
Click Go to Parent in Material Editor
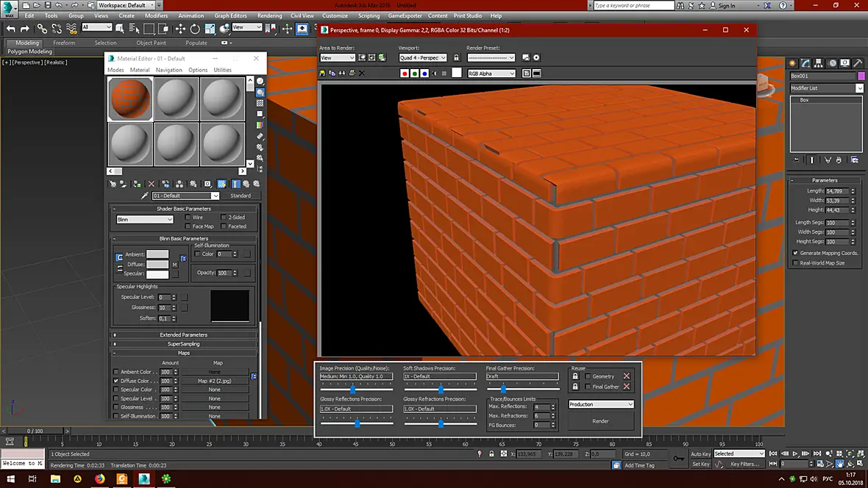(246, 184)
